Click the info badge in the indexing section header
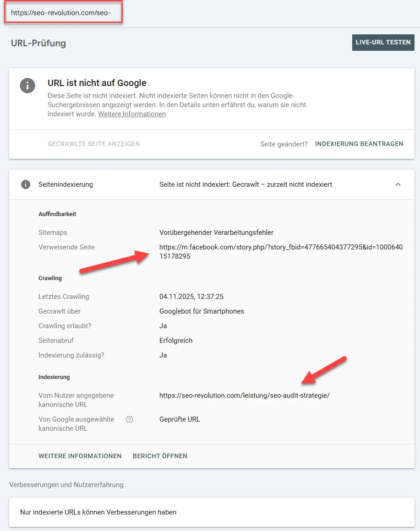The width and height of the screenshot is (420, 531). pyautogui.click(x=26, y=184)
